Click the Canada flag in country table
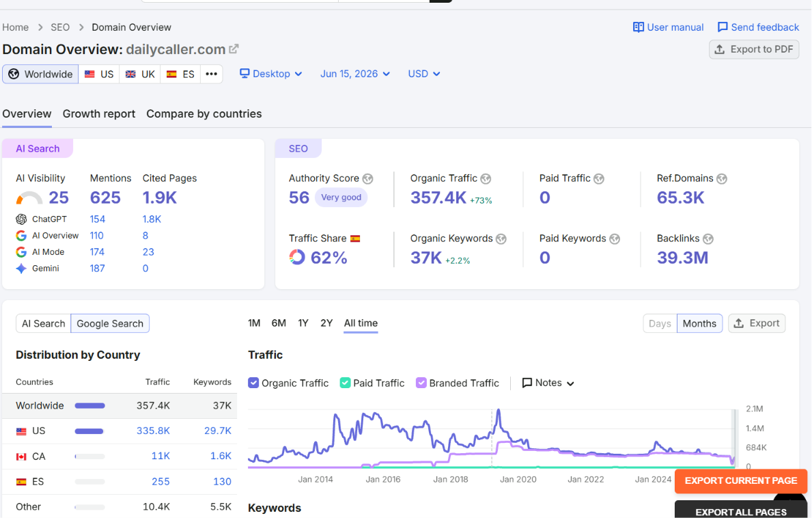The height and width of the screenshot is (518, 812). (21, 457)
